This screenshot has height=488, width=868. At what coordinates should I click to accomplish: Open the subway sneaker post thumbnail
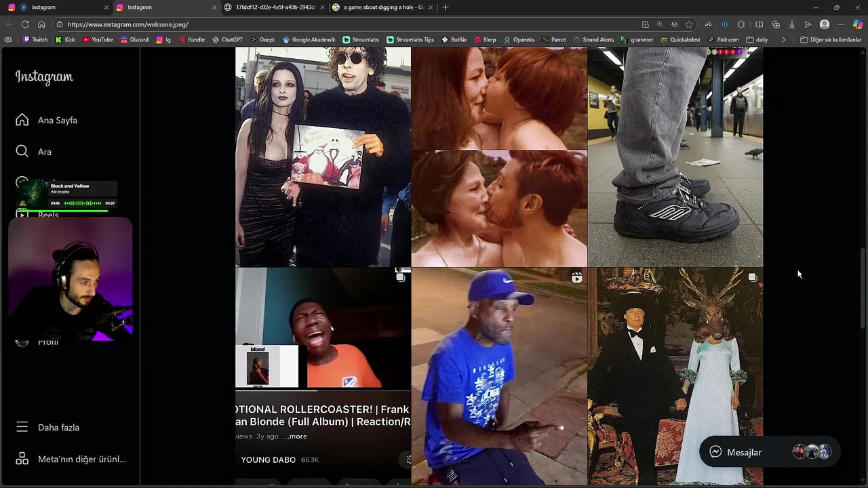tap(675, 157)
